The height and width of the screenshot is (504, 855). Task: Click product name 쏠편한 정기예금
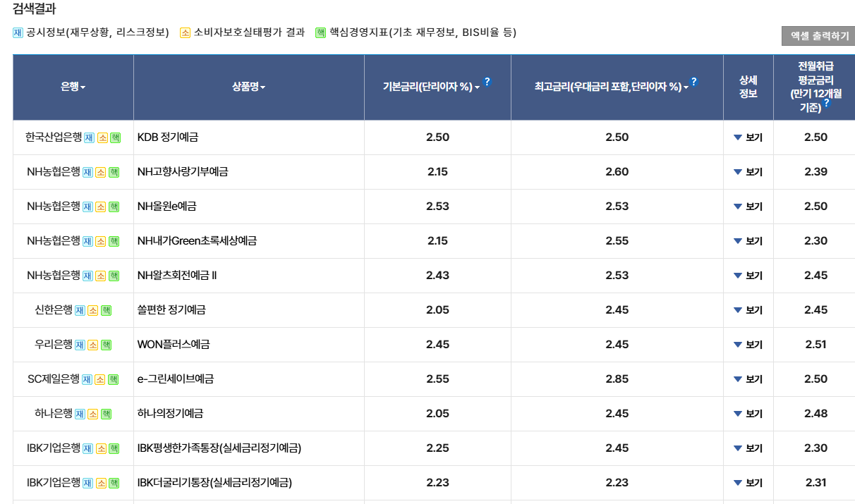click(x=171, y=310)
